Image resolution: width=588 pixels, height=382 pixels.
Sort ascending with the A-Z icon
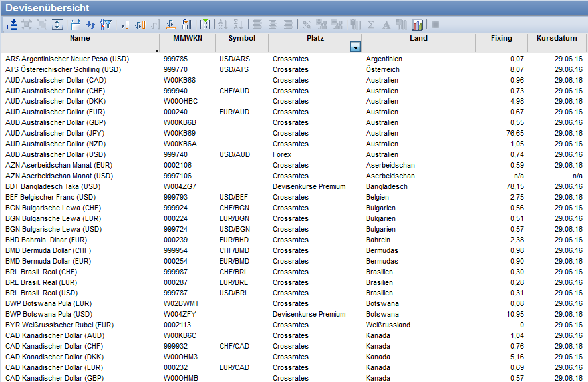click(x=223, y=25)
